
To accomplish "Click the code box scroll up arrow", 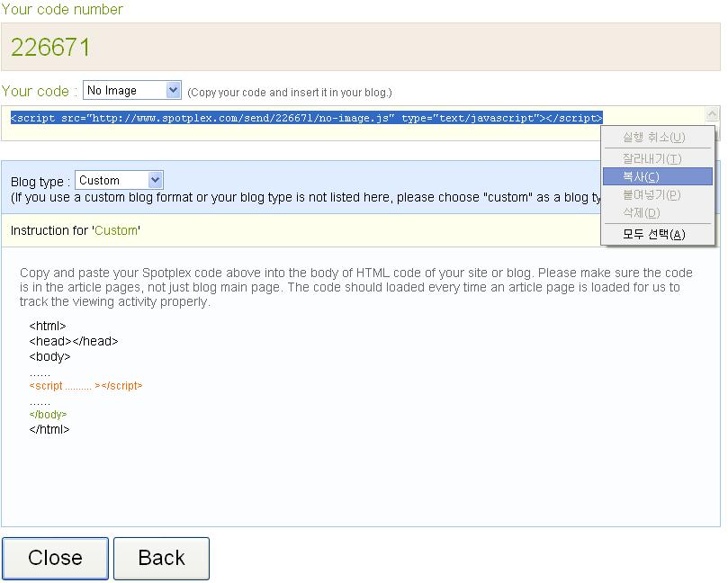I will (712, 113).
